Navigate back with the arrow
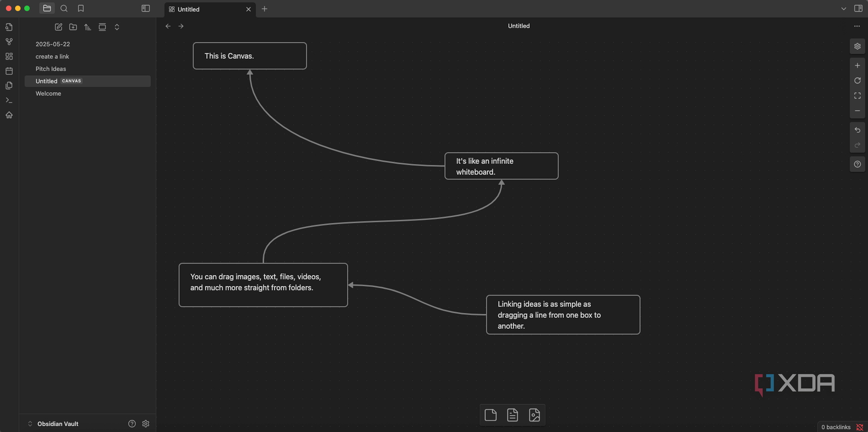 168,26
